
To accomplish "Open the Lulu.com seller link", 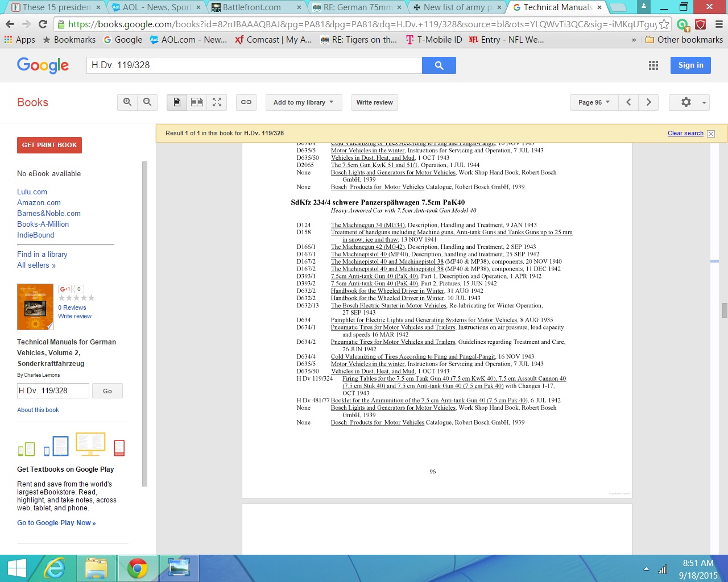I will click(x=32, y=192).
